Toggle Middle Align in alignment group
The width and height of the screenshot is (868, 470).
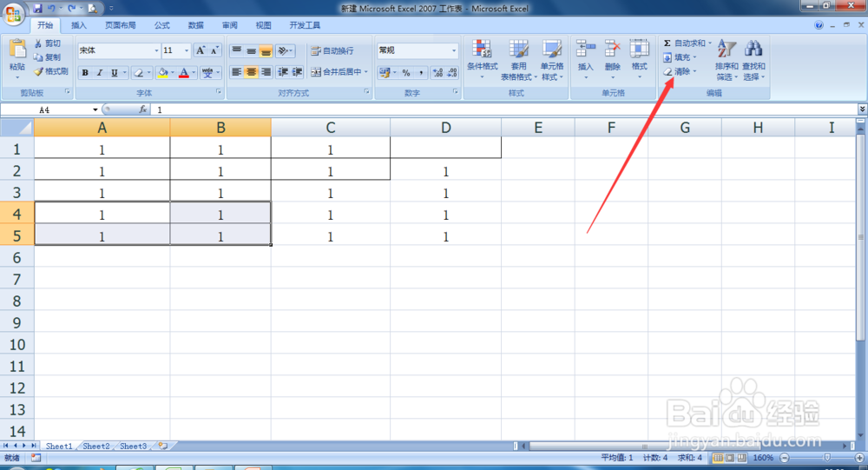(251, 51)
